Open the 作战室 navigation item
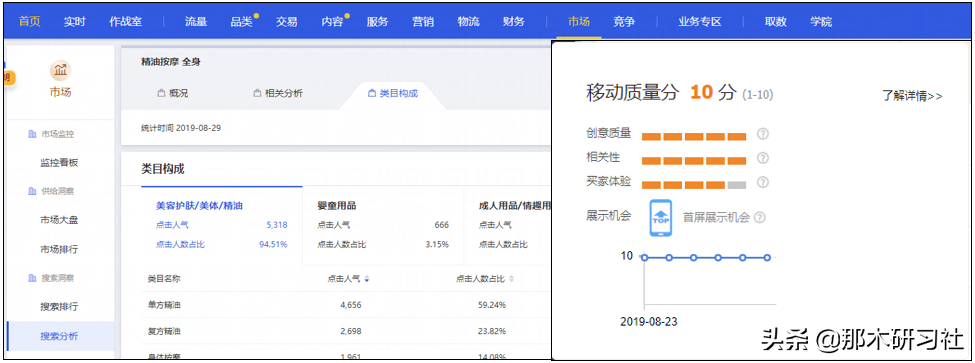This screenshot has width=975, height=363. coord(126,22)
